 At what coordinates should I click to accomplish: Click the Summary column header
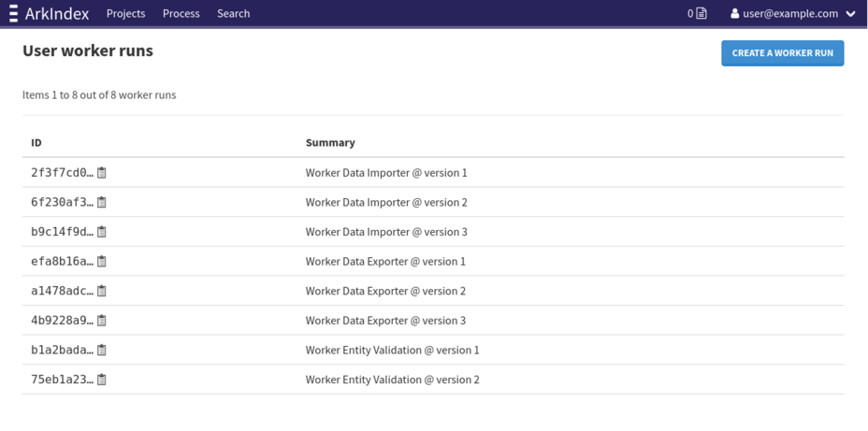click(x=330, y=143)
